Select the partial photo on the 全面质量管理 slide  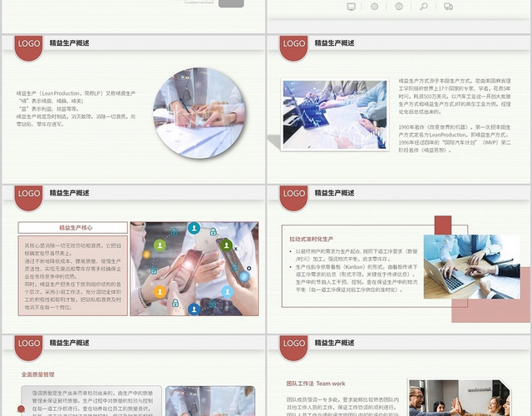pyautogui.click(x=210, y=401)
